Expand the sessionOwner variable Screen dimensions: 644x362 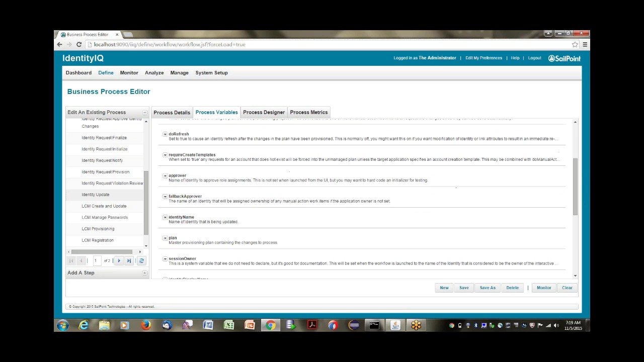pyautogui.click(x=165, y=259)
